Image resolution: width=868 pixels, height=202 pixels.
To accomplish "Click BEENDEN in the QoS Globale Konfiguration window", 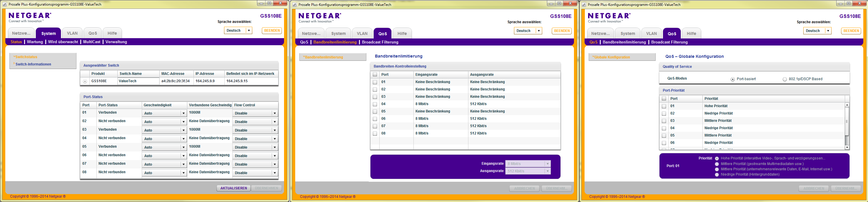I will 851,31.
